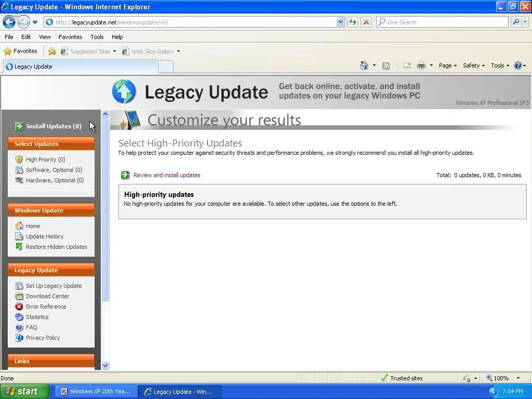The width and height of the screenshot is (532, 399).
Task: Click the Download Center icon
Action: click(x=19, y=296)
